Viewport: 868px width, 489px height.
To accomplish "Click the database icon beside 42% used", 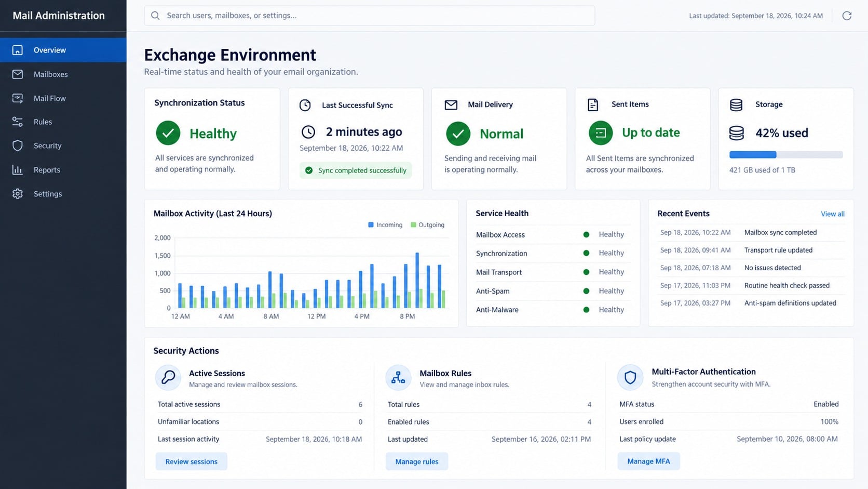I will [x=737, y=133].
